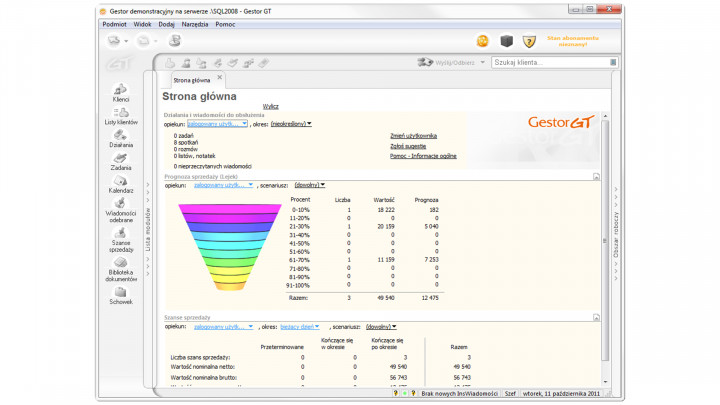This screenshot has width=720, height=405.
Task: Open the Schowek clipboard module
Action: point(121,294)
